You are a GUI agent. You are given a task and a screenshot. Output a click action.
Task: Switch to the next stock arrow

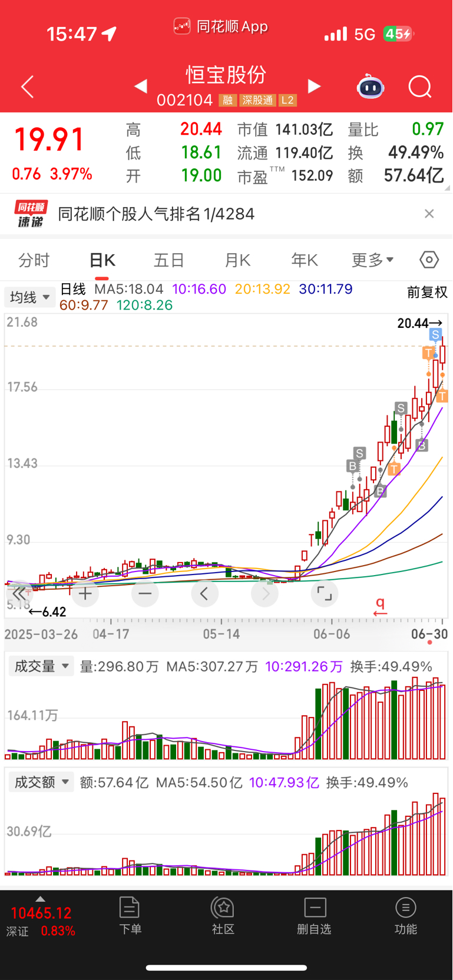click(315, 87)
